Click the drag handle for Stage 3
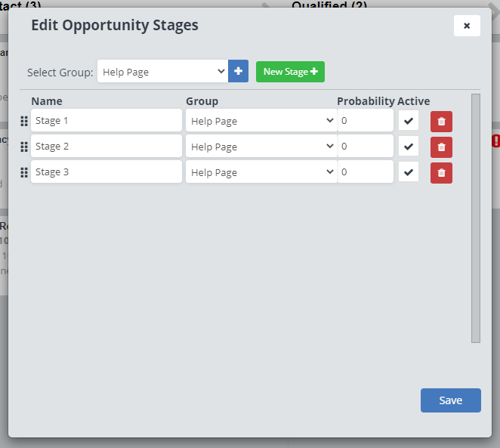 24,172
